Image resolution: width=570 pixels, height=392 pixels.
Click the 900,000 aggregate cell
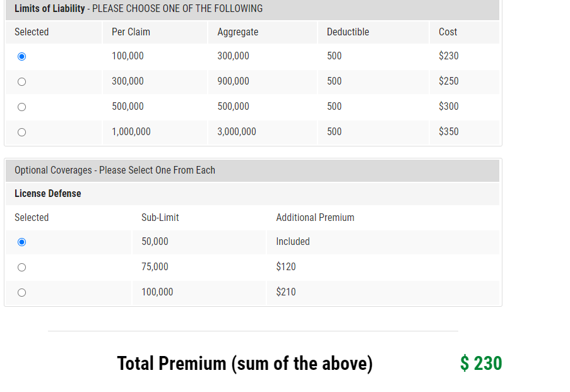tap(233, 81)
